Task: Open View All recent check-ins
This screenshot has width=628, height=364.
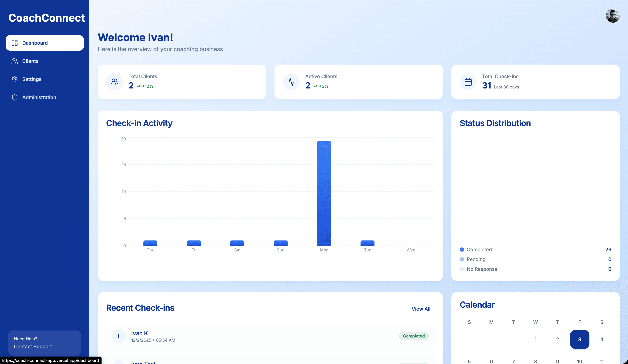Action: click(x=421, y=309)
